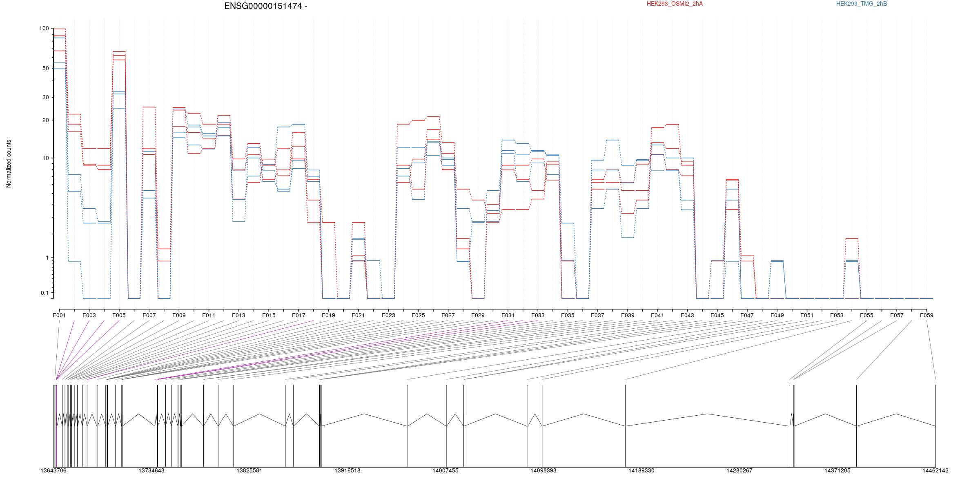Screen dimensions: 980x490
Task: Click exon label E007
Action: (149, 315)
